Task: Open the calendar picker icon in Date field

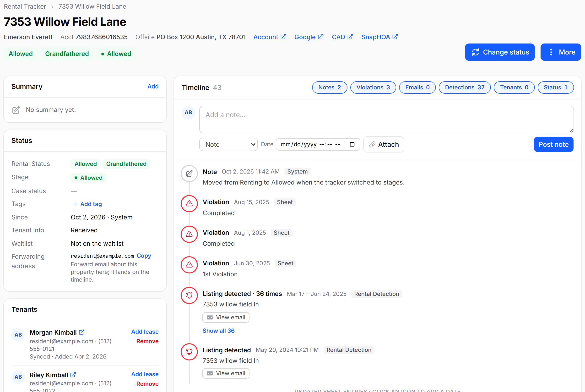Action: (352, 144)
